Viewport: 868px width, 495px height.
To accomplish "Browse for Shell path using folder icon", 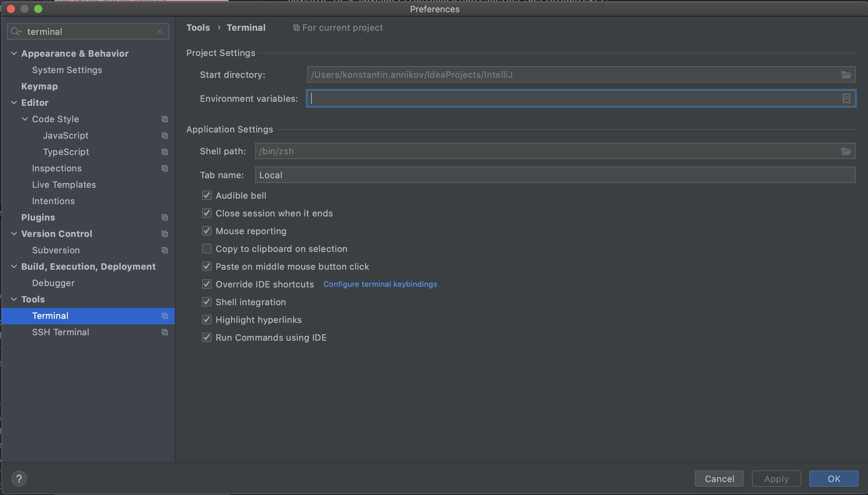I will tap(846, 151).
